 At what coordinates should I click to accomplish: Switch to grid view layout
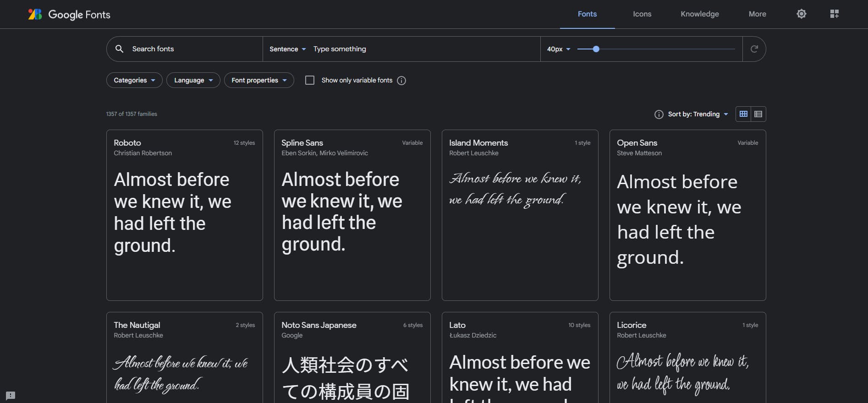[x=743, y=114]
